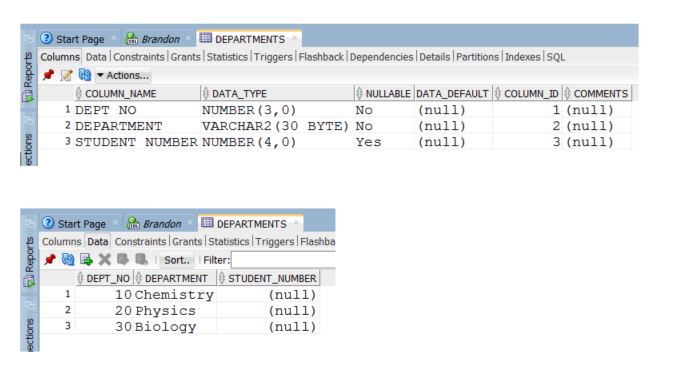Click the Commit Changes icon beside delete

click(x=123, y=260)
